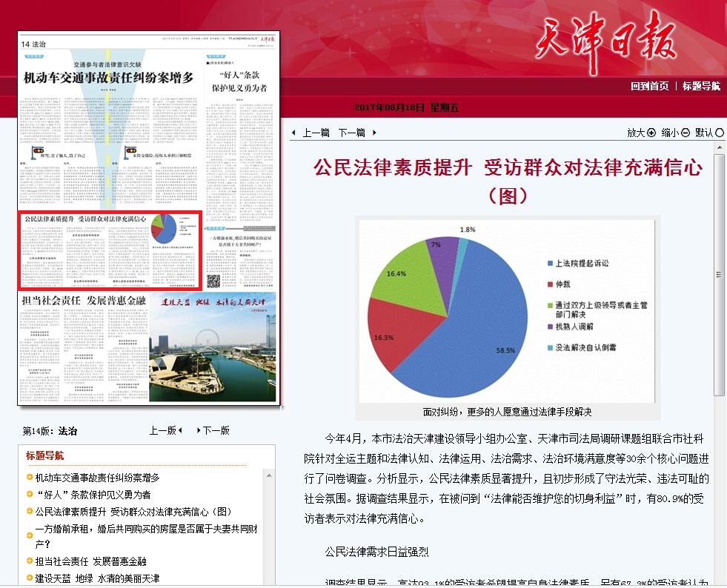Click the red-highlighted article region on page thumbnail
727x588 pixels.
click(110, 250)
